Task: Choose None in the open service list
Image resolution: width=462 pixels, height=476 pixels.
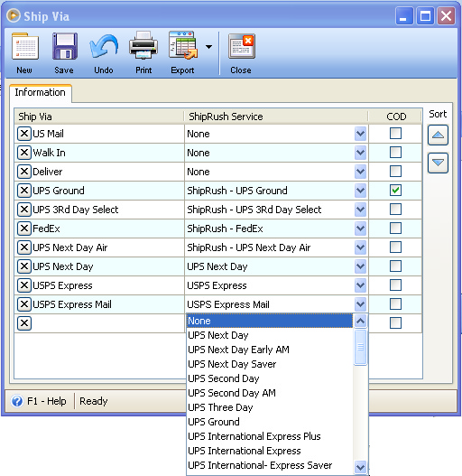Action: pyautogui.click(x=270, y=321)
